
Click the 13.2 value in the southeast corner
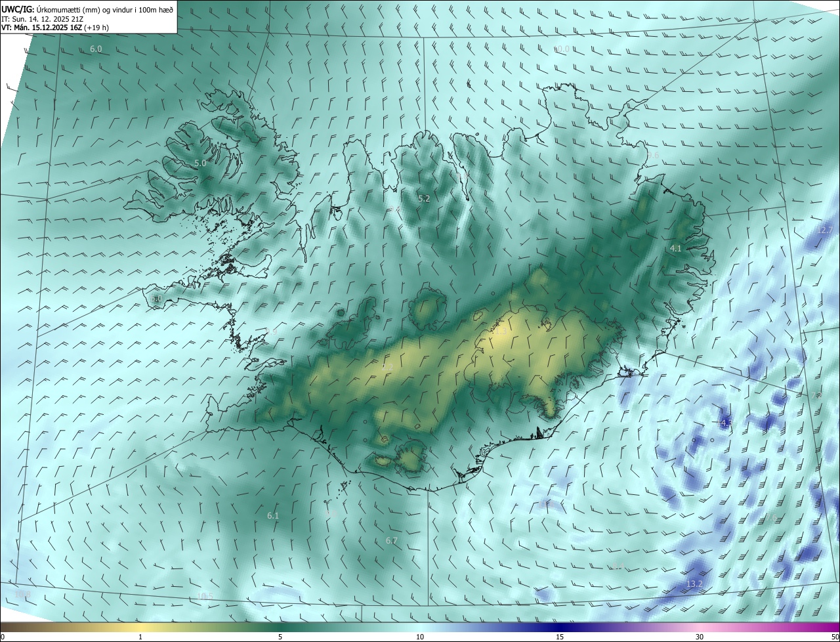pyautogui.click(x=694, y=584)
